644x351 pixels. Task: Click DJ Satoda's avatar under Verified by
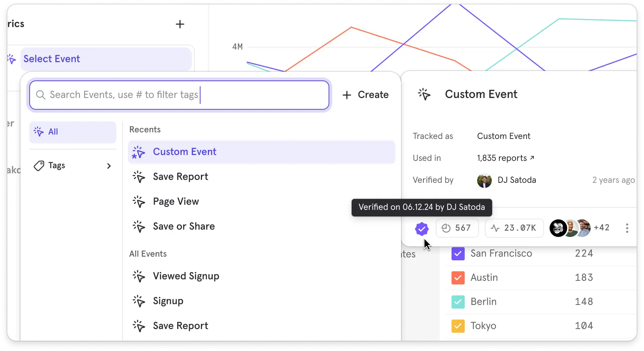click(x=484, y=180)
